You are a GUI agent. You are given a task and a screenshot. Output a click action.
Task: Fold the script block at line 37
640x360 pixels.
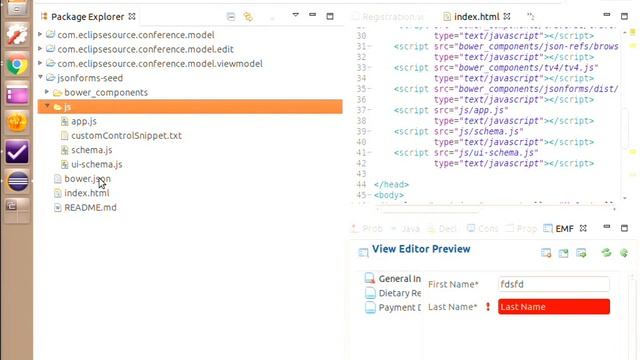click(370, 110)
